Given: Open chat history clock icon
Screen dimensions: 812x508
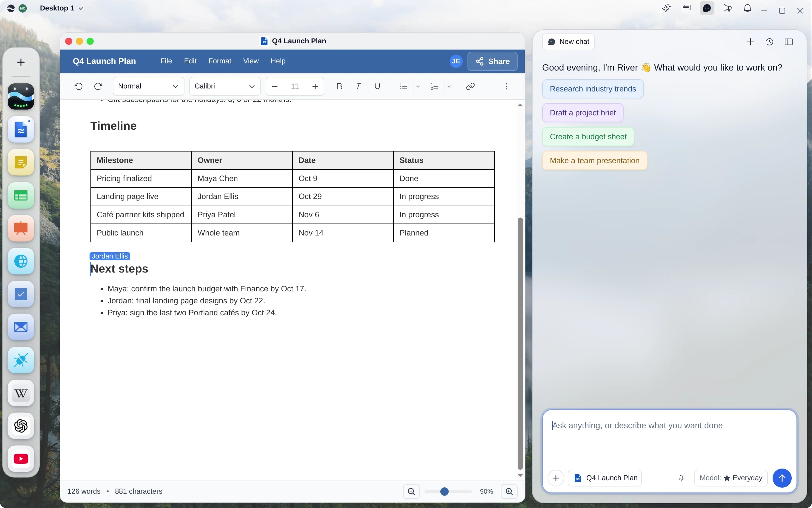Looking at the screenshot, I should pos(769,42).
